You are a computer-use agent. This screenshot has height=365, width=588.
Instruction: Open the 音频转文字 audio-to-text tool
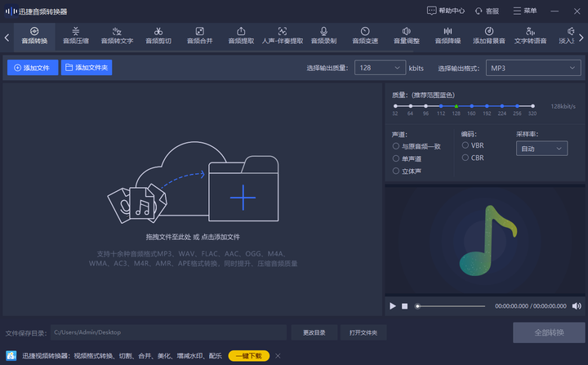point(117,36)
